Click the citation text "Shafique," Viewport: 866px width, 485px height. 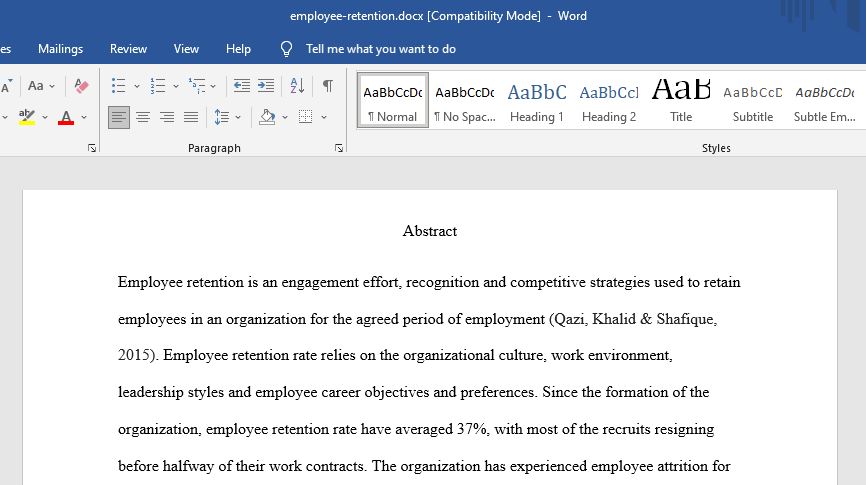[687, 319]
